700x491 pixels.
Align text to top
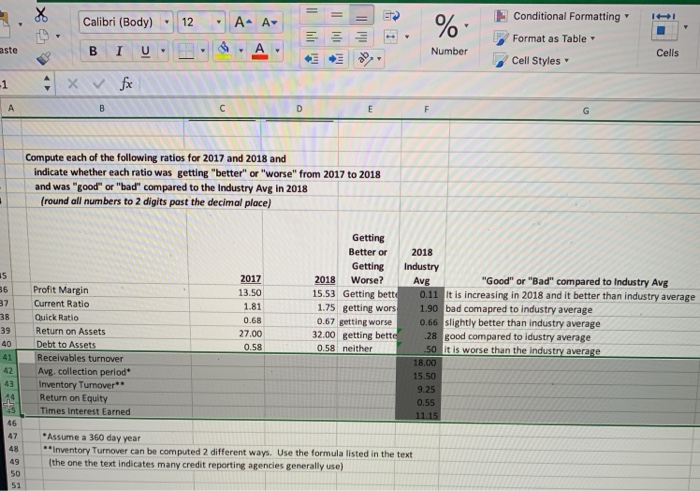[x=312, y=13]
